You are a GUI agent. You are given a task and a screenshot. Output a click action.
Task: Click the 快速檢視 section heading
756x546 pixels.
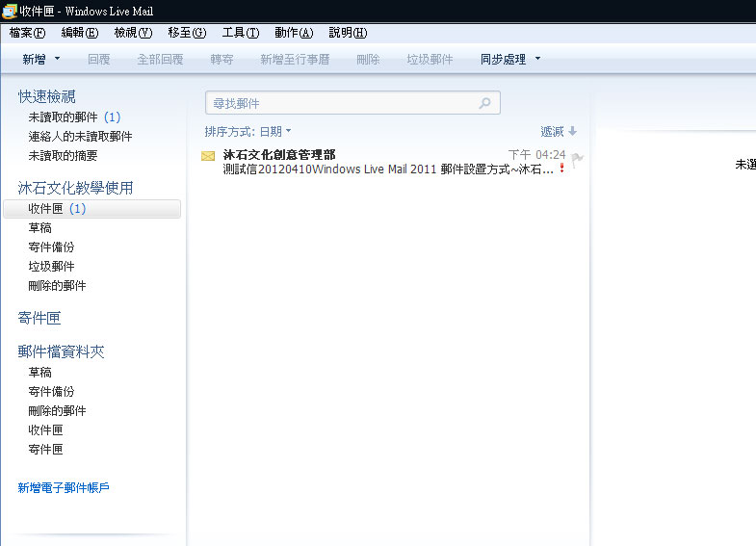(47, 96)
